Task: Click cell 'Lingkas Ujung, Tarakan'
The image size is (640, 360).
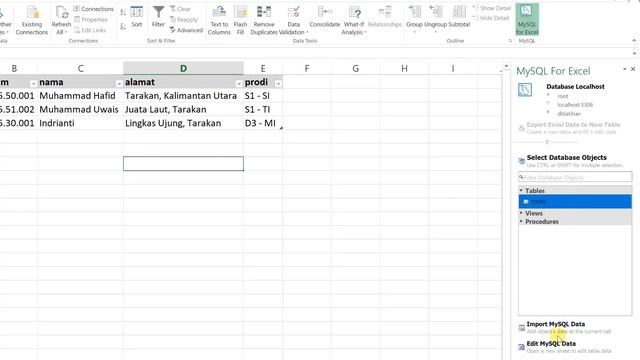Action: 183,123
